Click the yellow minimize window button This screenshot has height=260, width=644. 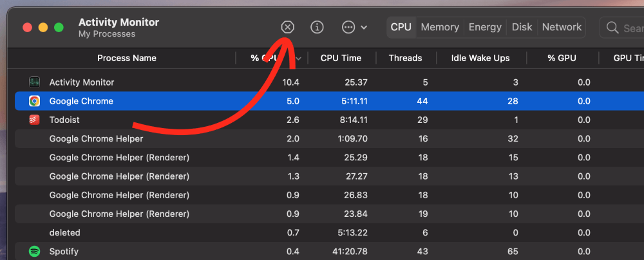[43, 28]
